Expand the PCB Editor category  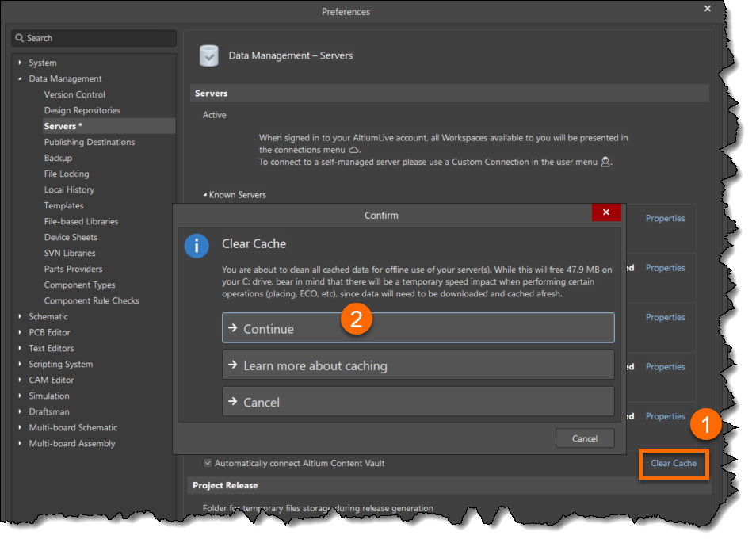coord(19,332)
